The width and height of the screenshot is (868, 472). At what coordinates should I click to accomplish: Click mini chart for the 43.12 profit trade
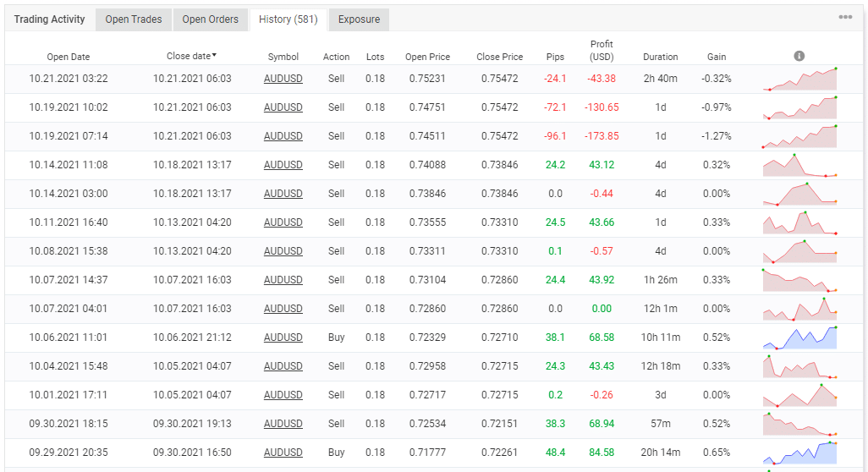click(799, 165)
